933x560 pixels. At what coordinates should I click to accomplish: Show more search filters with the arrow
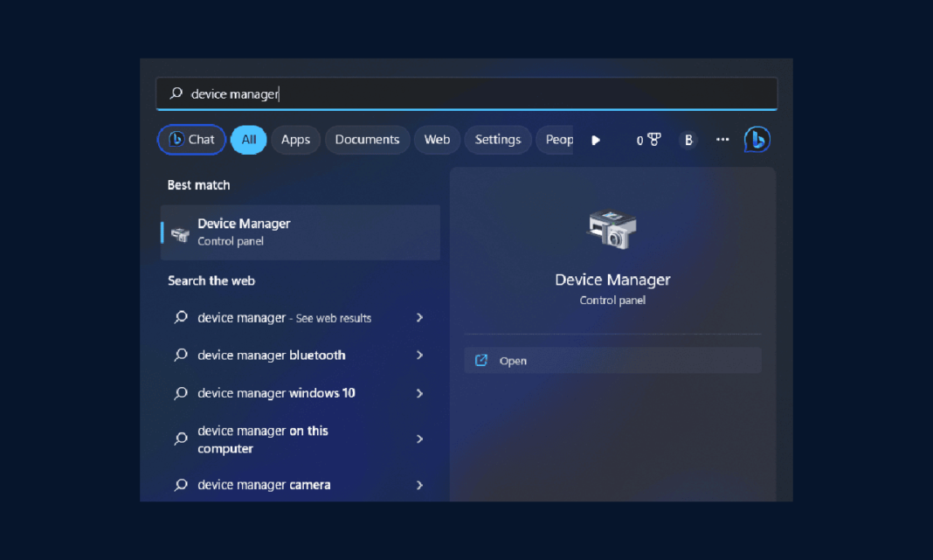tap(595, 139)
